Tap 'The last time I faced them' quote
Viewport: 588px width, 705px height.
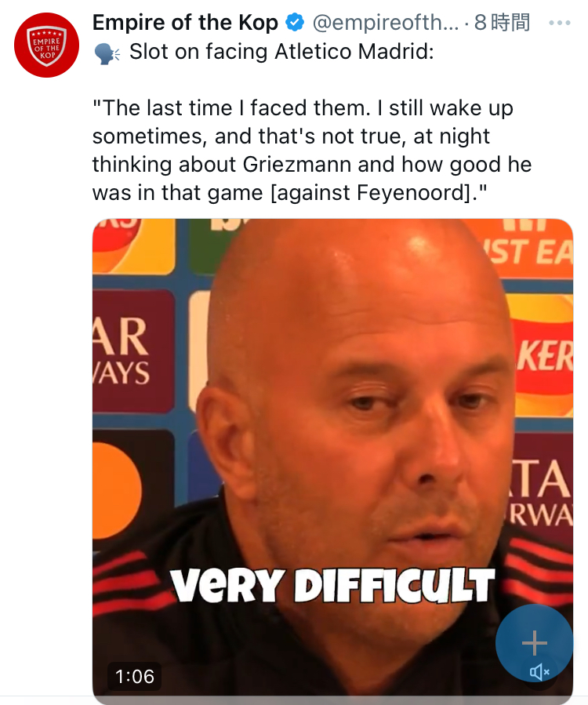coord(230,108)
